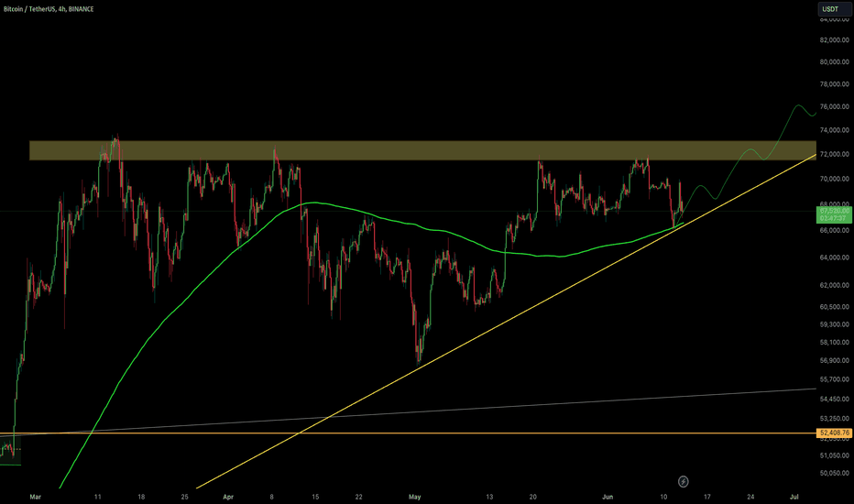The width and height of the screenshot is (854, 504).
Task: Click the 64,000.00 price axis label
Action: pos(835,257)
